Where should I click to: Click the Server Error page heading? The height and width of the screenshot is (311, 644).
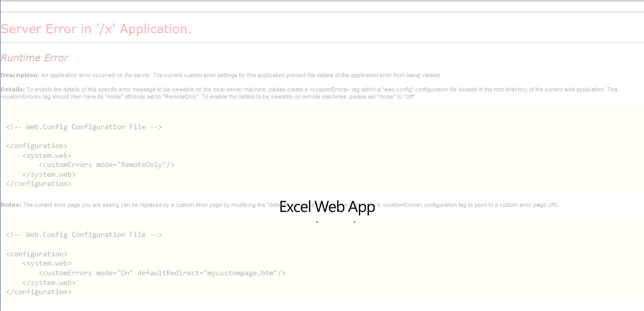point(97,29)
